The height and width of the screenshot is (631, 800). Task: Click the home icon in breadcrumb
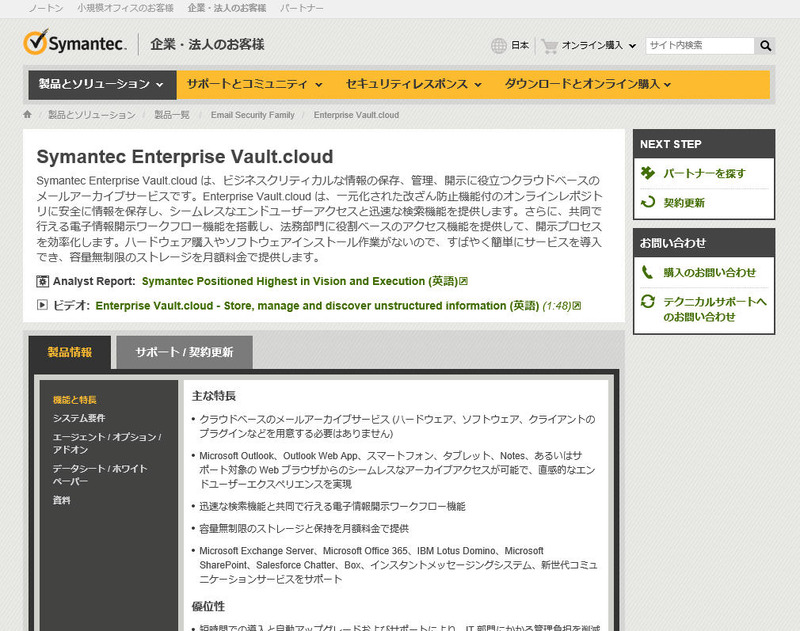coord(28,115)
